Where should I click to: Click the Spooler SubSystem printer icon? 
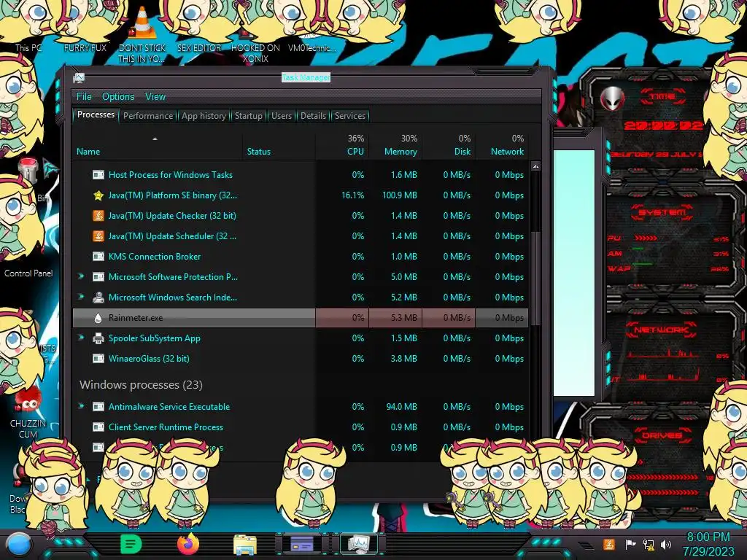coord(98,338)
